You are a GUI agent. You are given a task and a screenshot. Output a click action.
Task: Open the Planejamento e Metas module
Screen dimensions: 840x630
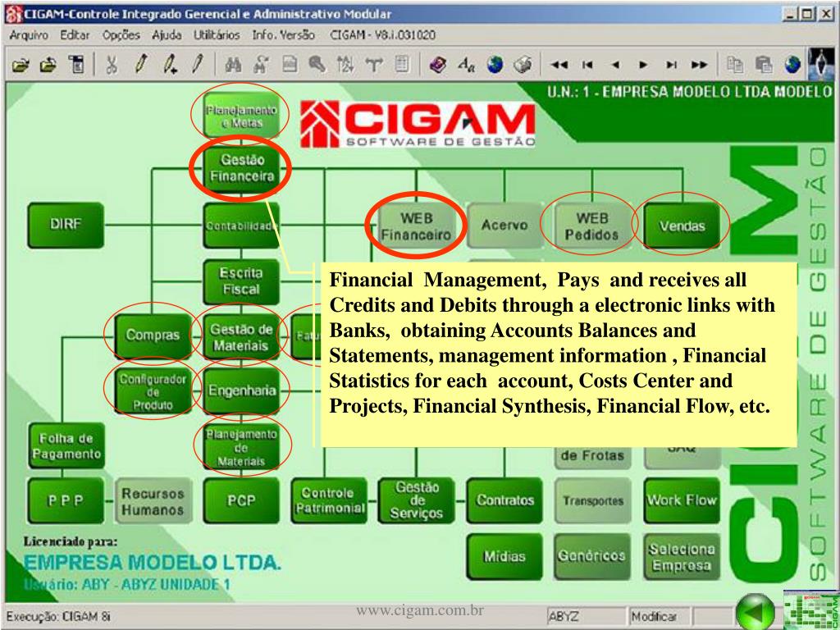pos(241,116)
